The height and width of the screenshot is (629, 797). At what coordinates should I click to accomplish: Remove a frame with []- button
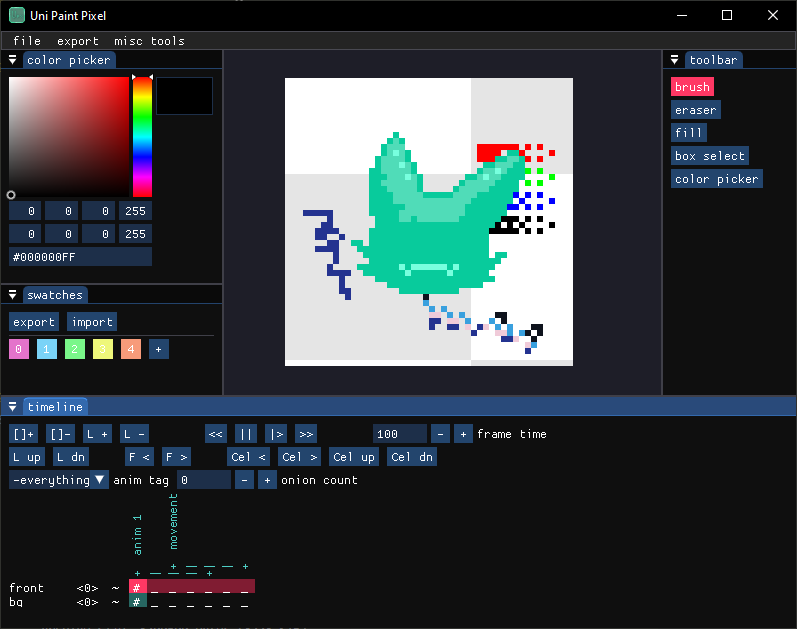[x=60, y=434]
